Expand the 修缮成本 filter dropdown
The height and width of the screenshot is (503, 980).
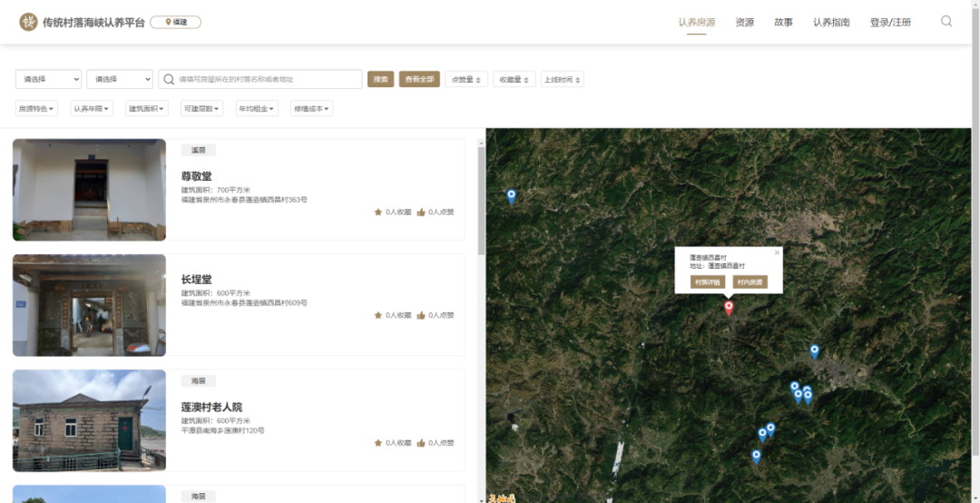[x=312, y=108]
